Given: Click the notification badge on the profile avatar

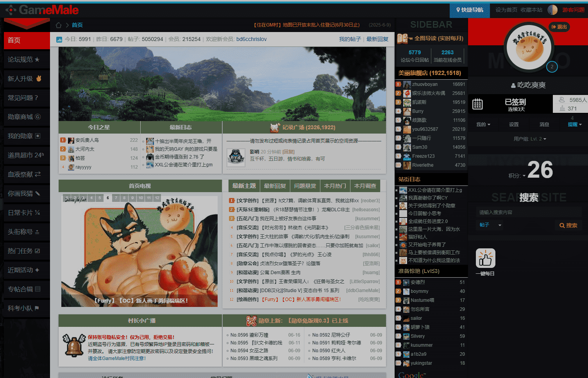Looking at the screenshot, I should [x=552, y=67].
